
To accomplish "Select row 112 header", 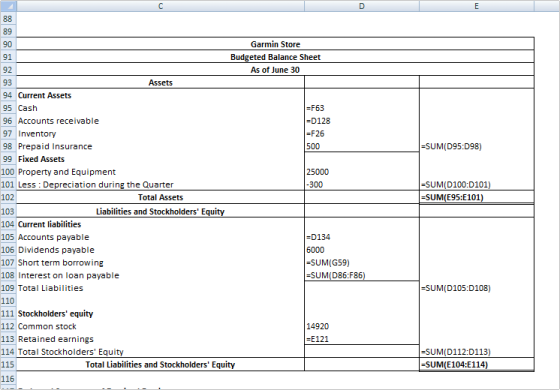I will point(8,326).
